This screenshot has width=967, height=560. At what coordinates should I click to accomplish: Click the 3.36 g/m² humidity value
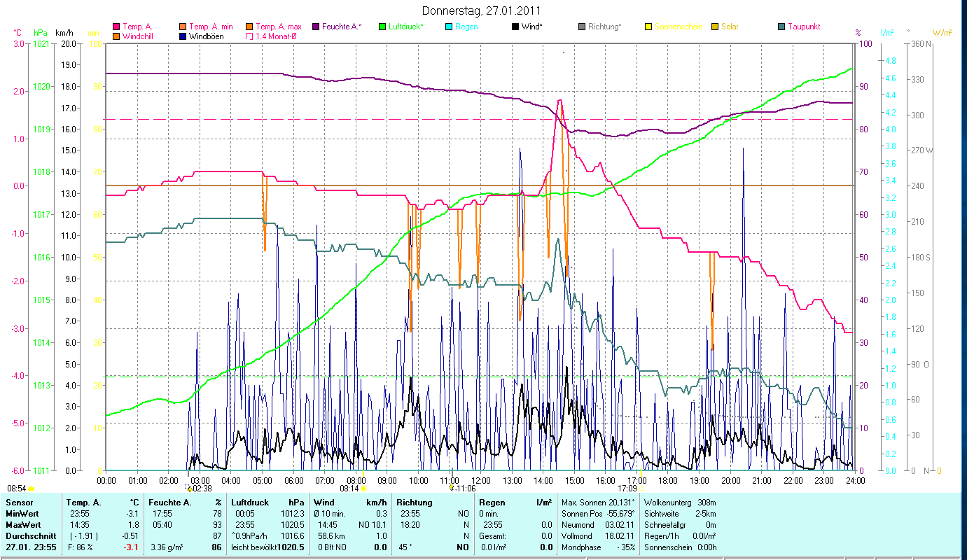coord(167,547)
